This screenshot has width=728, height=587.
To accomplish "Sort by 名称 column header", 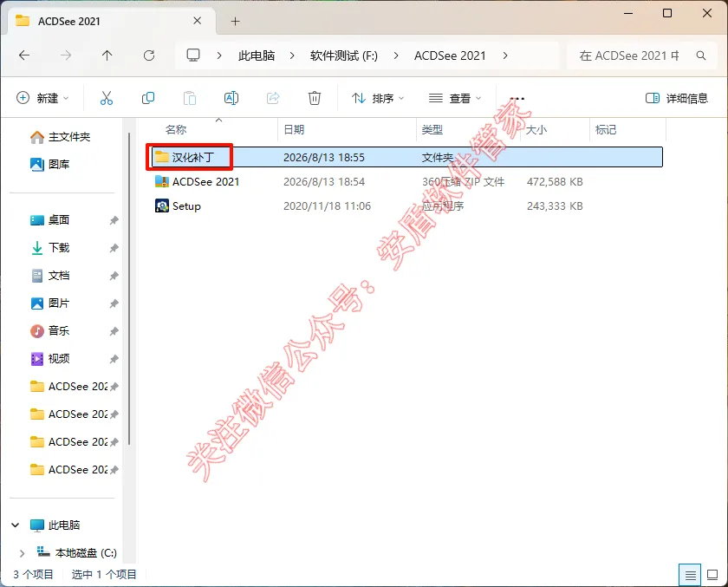I will (x=177, y=130).
